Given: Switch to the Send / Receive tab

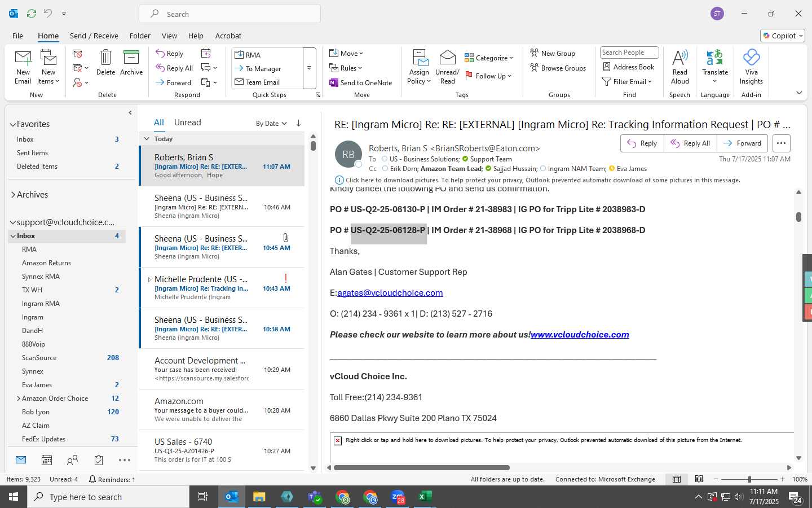Looking at the screenshot, I should (x=94, y=36).
